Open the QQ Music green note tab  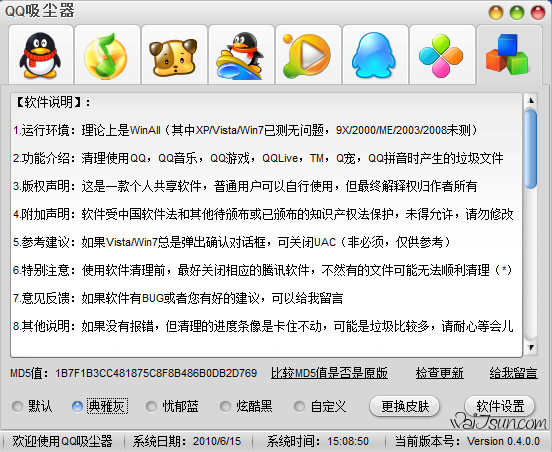107,55
